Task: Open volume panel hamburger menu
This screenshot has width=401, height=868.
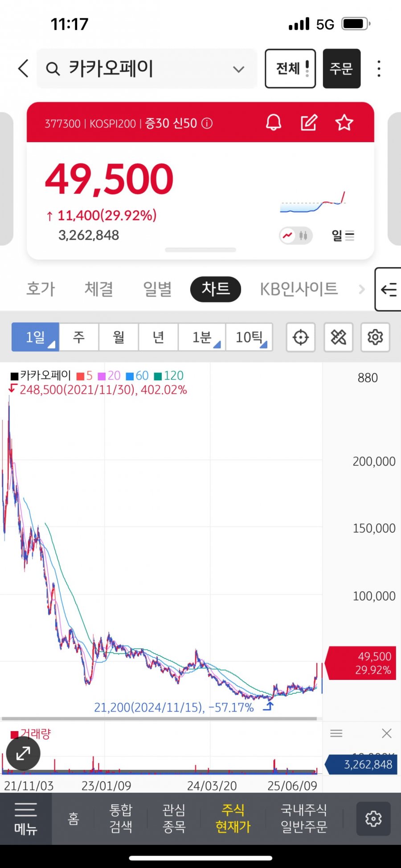Action: pyautogui.click(x=336, y=733)
